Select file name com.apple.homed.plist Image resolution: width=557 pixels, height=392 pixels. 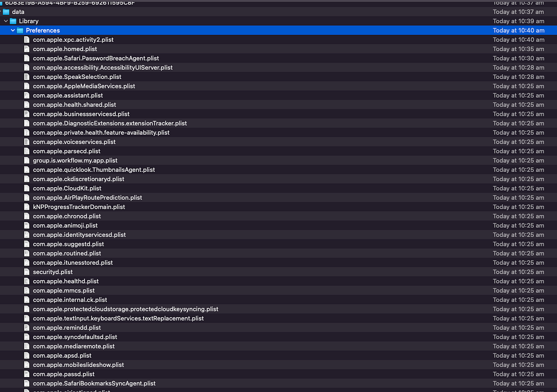(65, 49)
